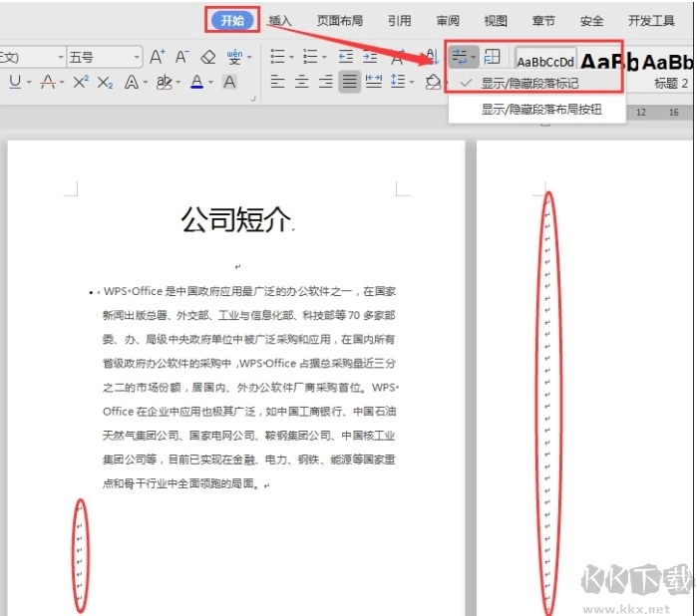Image resolution: width=697 pixels, height=616 pixels.
Task: Apply superscript formatting
Action: click(81, 83)
